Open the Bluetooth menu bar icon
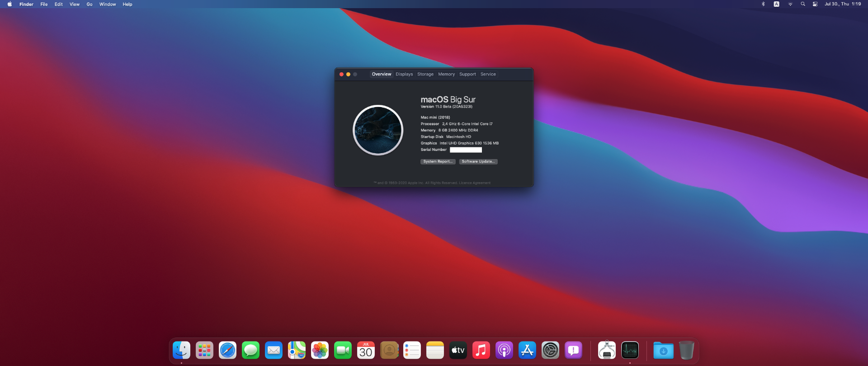The width and height of the screenshot is (868, 366). coord(763,4)
